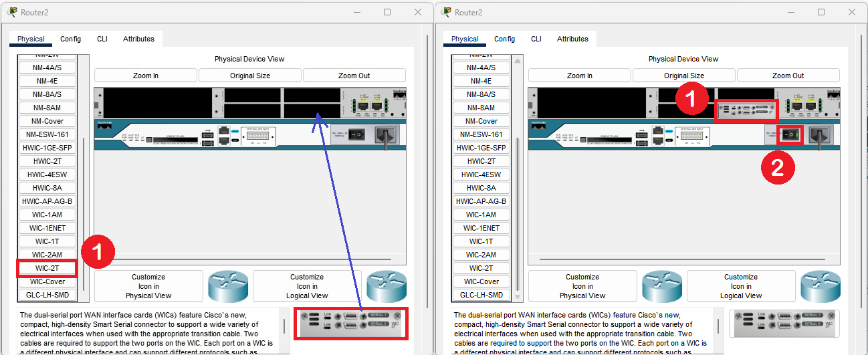868x355 pixels.
Task: Click Original Size in right window
Action: click(x=684, y=76)
